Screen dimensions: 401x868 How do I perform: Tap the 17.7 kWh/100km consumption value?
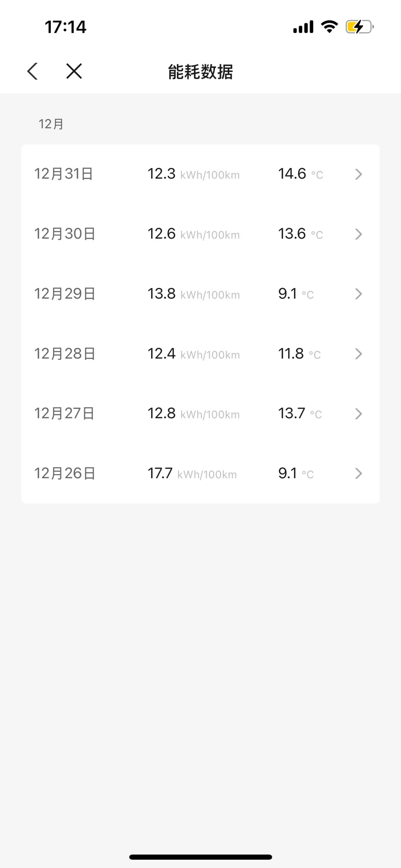[x=192, y=473]
